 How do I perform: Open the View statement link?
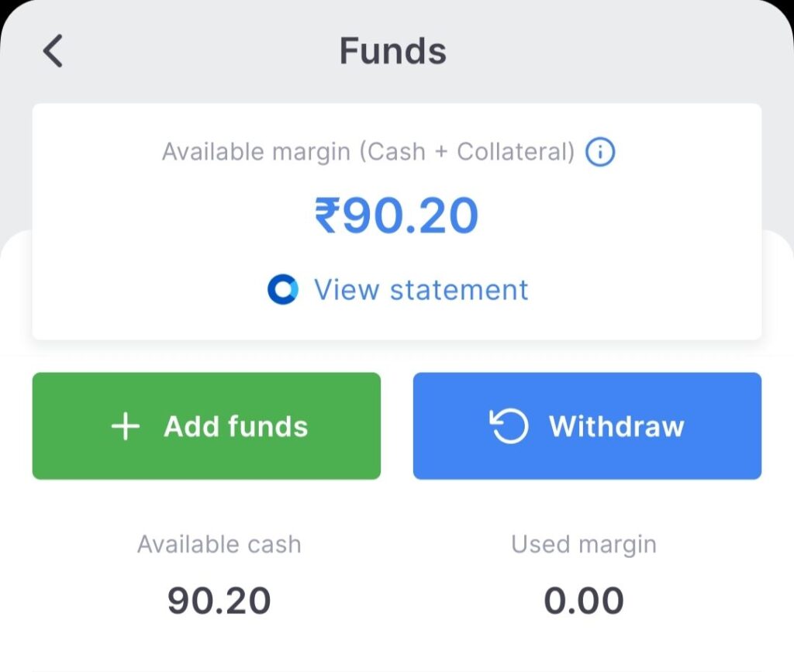(x=420, y=290)
